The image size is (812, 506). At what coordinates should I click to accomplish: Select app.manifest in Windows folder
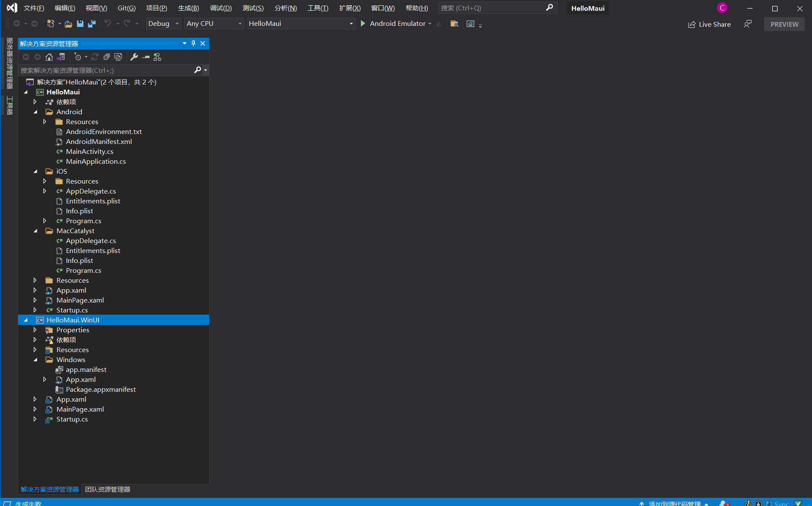[x=86, y=370]
